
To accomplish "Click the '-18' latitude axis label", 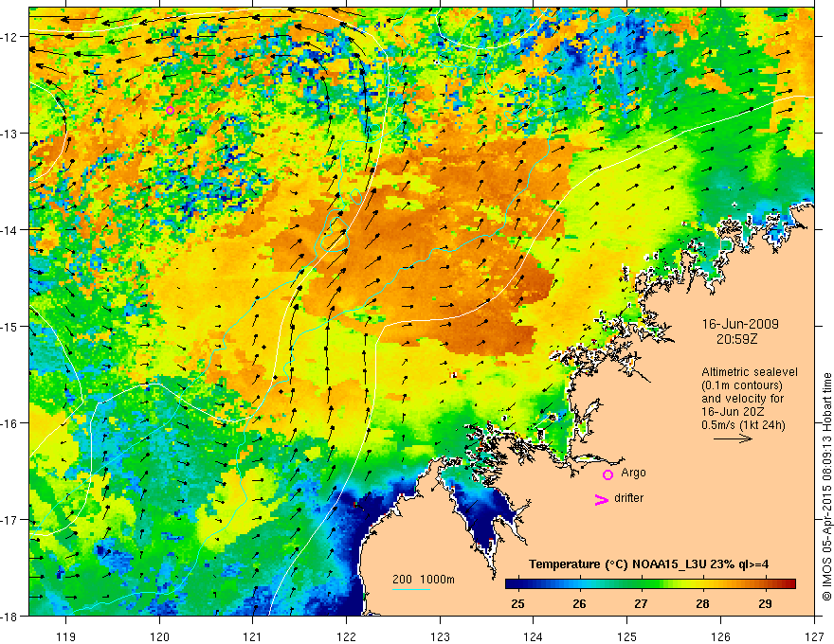I will tap(11, 617).
